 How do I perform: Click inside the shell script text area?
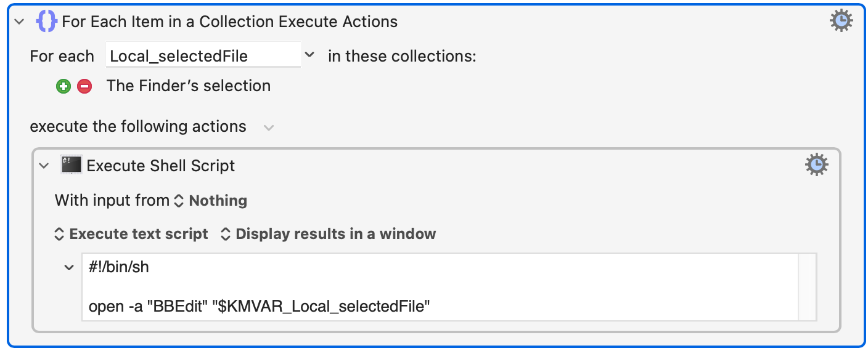pos(440,286)
